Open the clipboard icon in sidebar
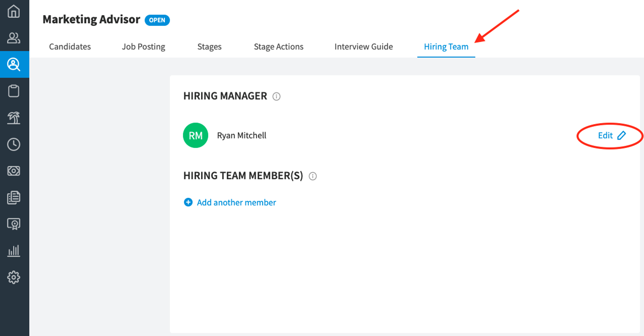This screenshot has height=336, width=644. 14,91
